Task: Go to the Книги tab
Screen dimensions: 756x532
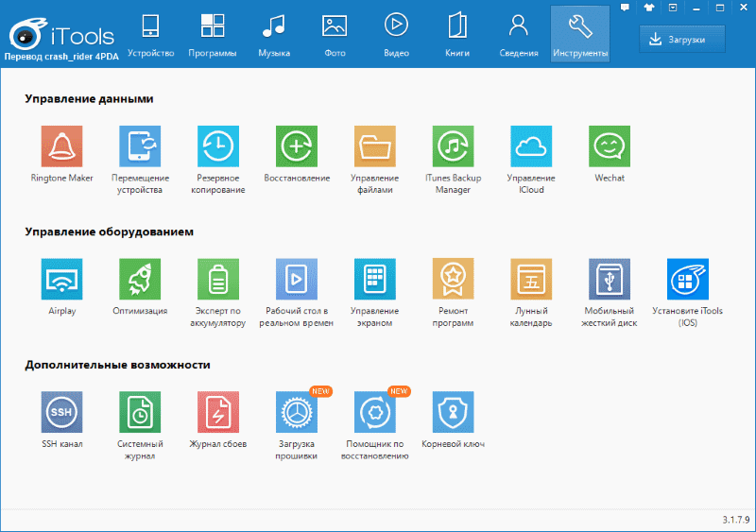Action: pos(457,34)
